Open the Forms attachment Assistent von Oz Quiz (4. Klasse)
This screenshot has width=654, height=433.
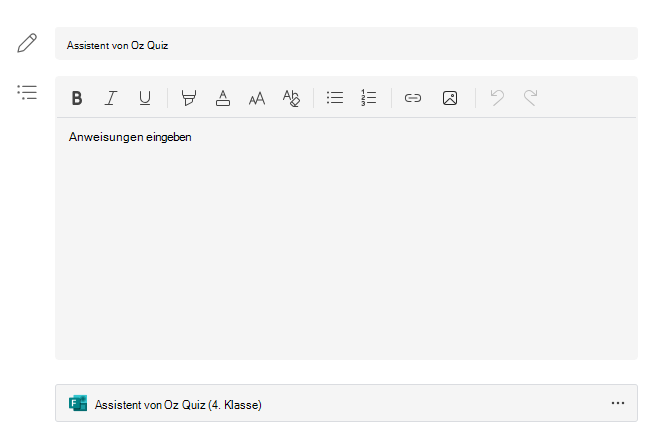pyautogui.click(x=346, y=403)
